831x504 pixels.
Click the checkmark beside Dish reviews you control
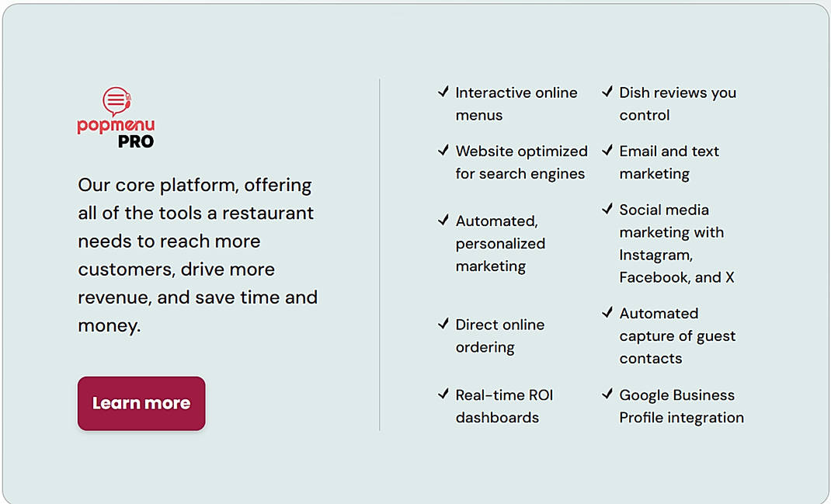click(607, 91)
